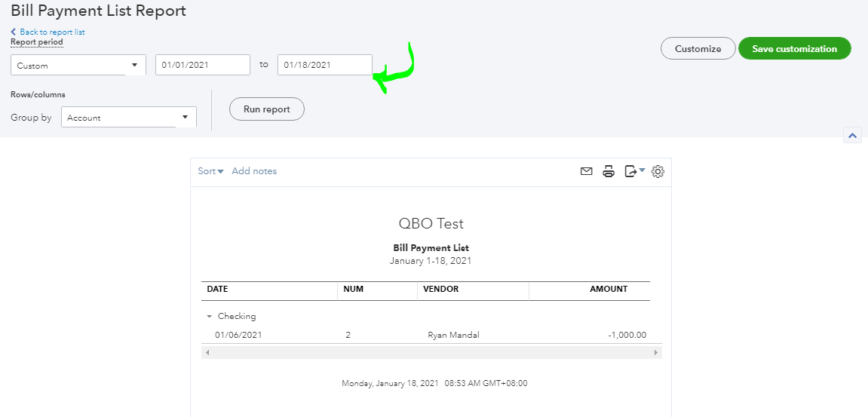Go back to report list
This screenshot has width=868, height=417.
52,32
